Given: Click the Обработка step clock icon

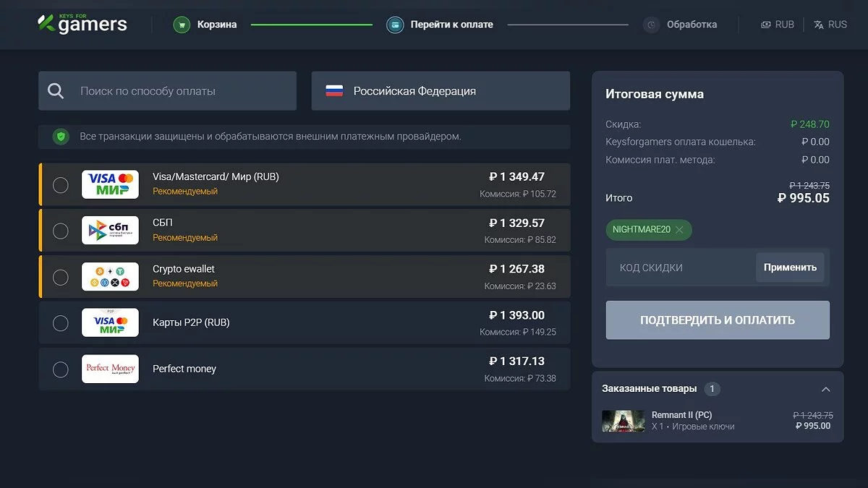Looking at the screenshot, I should point(651,25).
